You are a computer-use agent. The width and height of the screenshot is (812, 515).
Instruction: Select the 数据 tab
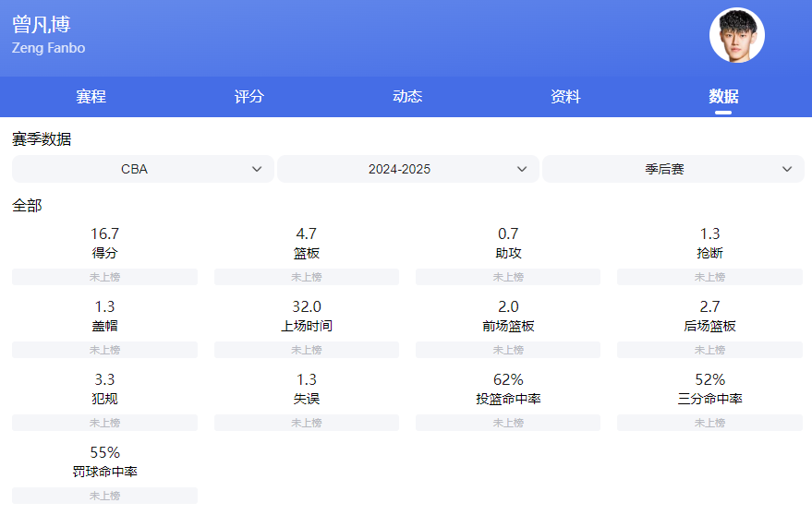coord(723,96)
